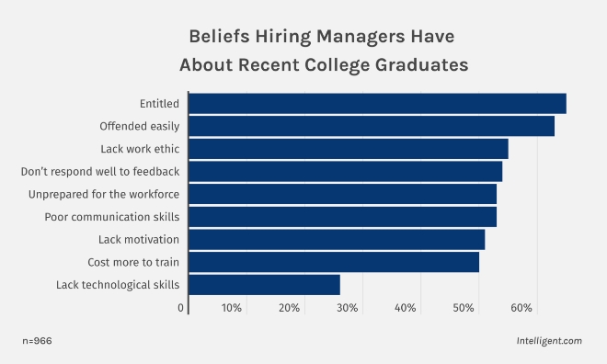607x364 pixels.
Task: Click the Lack technological skills bar
Action: tap(264, 285)
